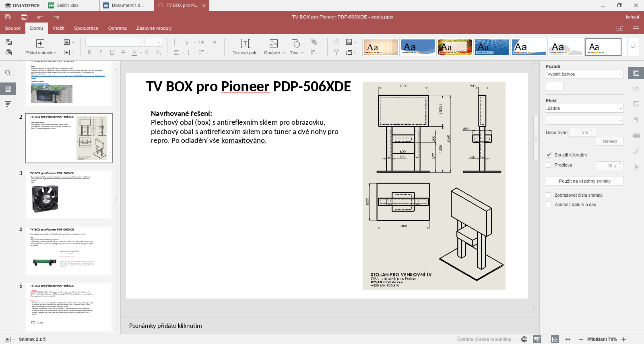Switch to the Dokument1 document tab
Viewport: 644px width, 344px height.
pyautogui.click(x=127, y=6)
